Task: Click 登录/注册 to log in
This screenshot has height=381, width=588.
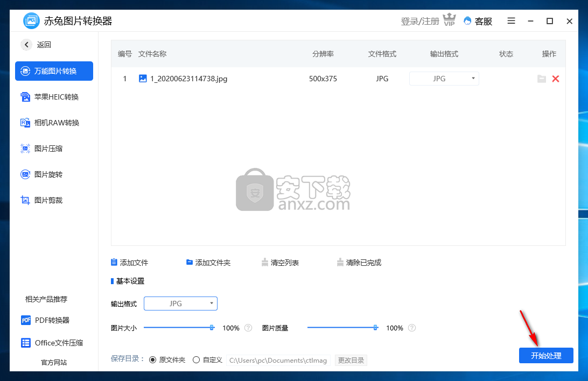Action: pyautogui.click(x=420, y=22)
